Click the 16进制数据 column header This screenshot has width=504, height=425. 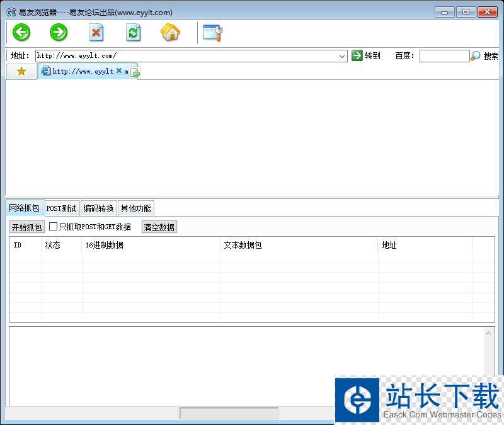coord(151,245)
